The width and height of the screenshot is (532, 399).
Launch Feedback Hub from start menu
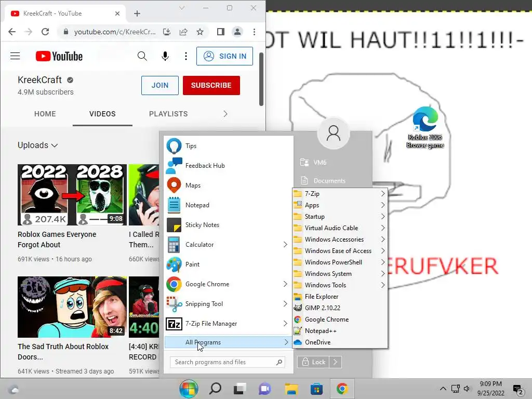click(228, 166)
